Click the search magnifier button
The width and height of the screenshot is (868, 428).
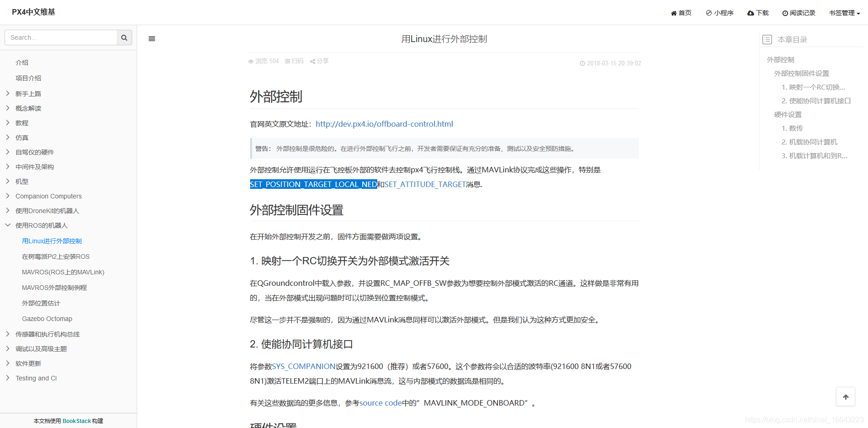pyautogui.click(x=124, y=37)
